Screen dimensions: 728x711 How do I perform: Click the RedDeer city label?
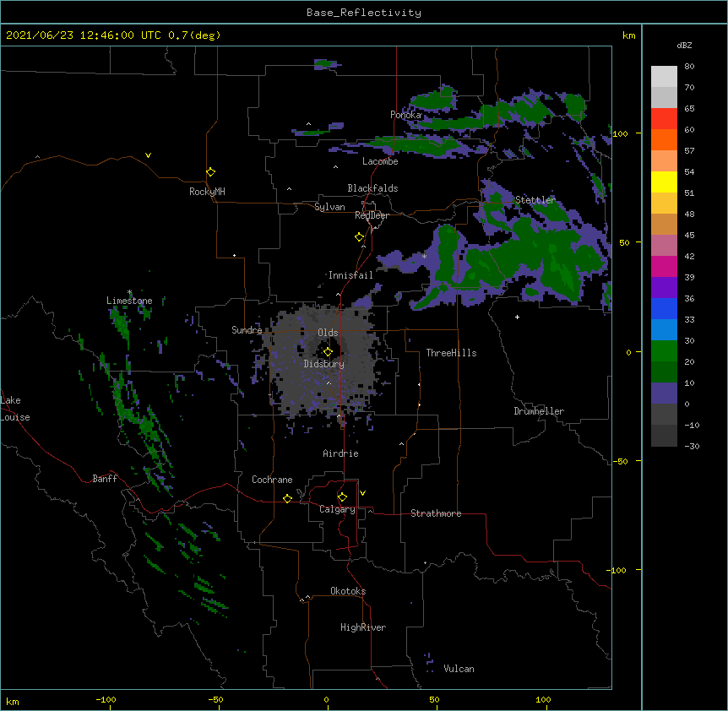[372, 215]
